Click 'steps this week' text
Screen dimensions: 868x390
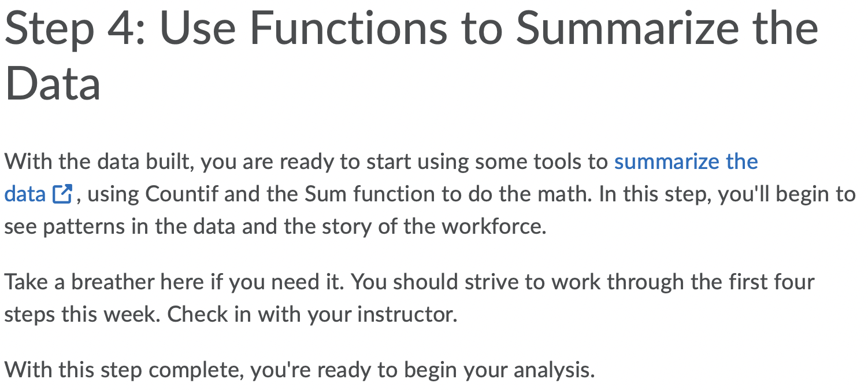[82, 314]
